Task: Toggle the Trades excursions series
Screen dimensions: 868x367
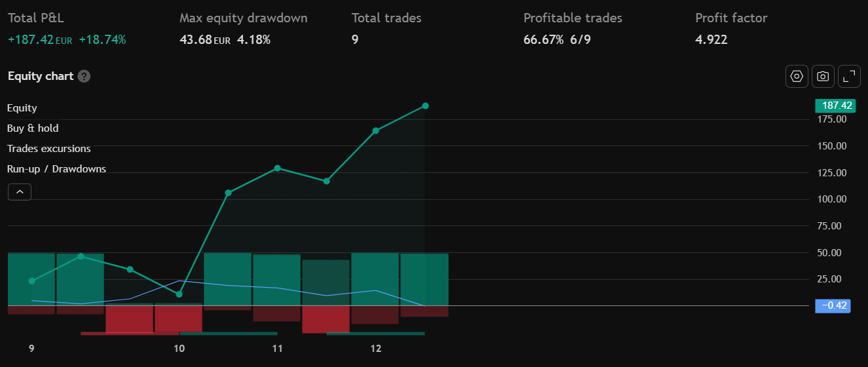Action: [x=49, y=149]
